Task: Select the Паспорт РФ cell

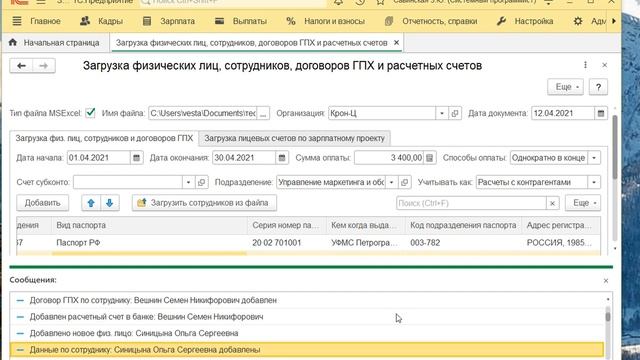Action: [x=149, y=242]
